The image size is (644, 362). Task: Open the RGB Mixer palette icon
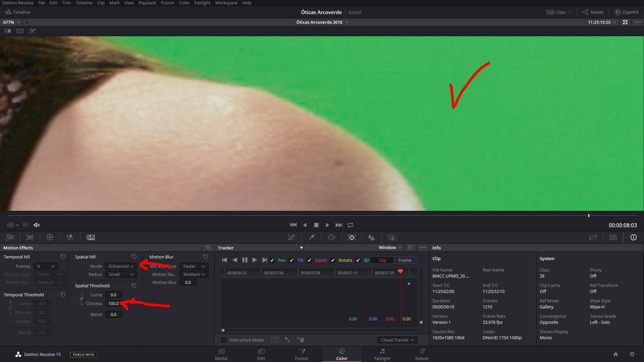click(x=70, y=237)
